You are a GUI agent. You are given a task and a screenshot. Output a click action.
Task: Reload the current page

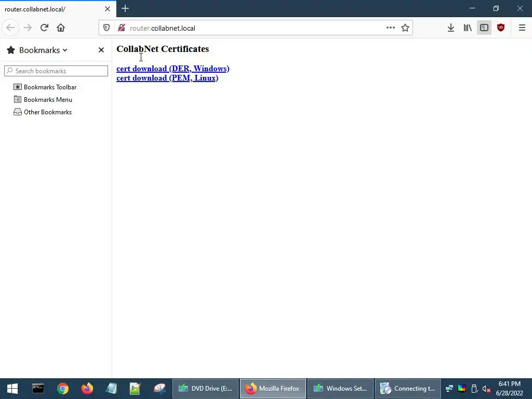click(x=44, y=28)
